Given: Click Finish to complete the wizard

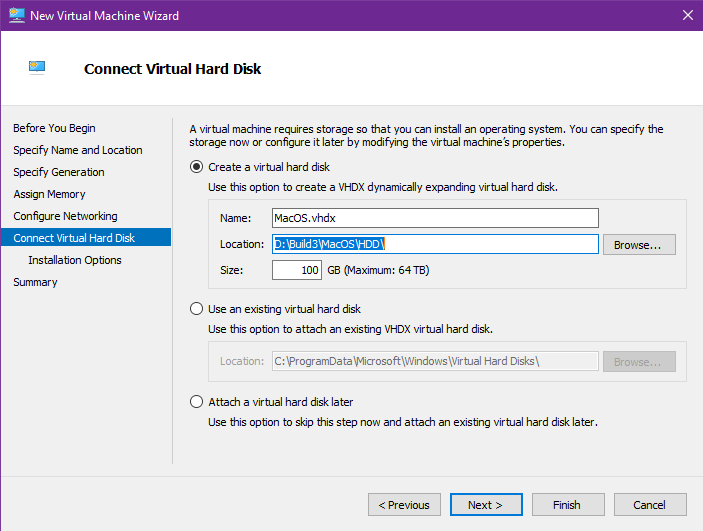Looking at the screenshot, I should [567, 505].
